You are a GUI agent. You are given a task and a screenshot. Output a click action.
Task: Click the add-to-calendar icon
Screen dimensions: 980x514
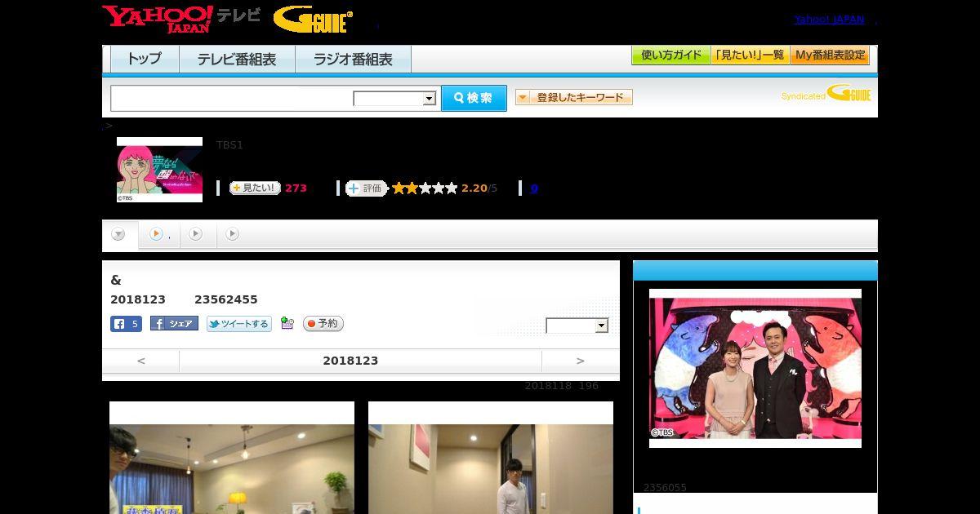coord(287,323)
